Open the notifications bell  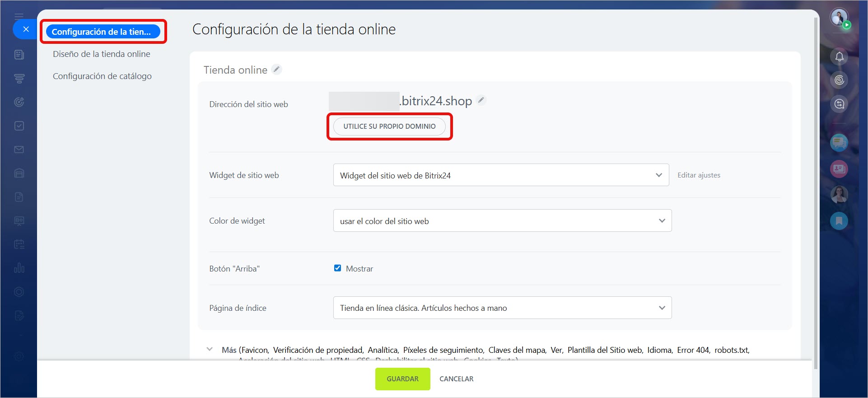(839, 57)
